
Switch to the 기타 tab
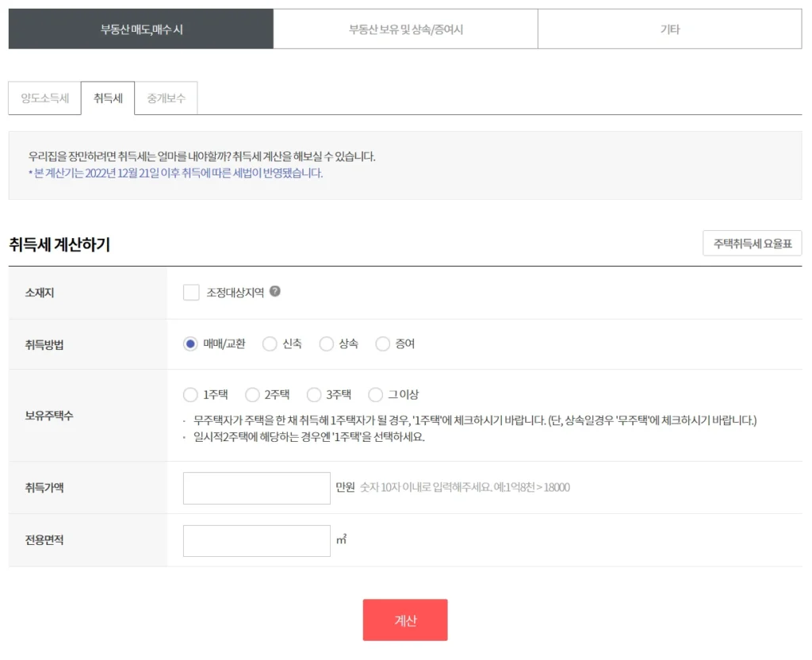(x=670, y=29)
